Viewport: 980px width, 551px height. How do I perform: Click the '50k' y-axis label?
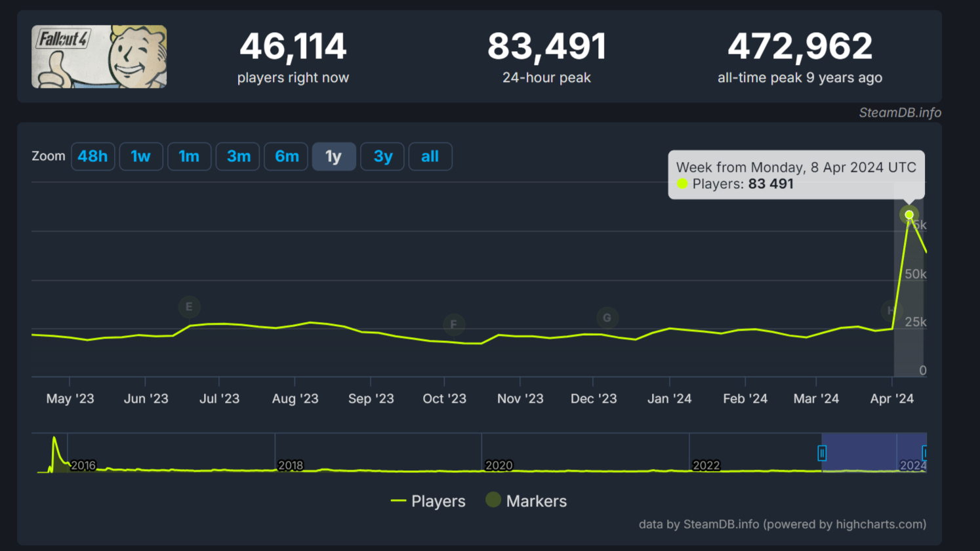[x=916, y=274]
